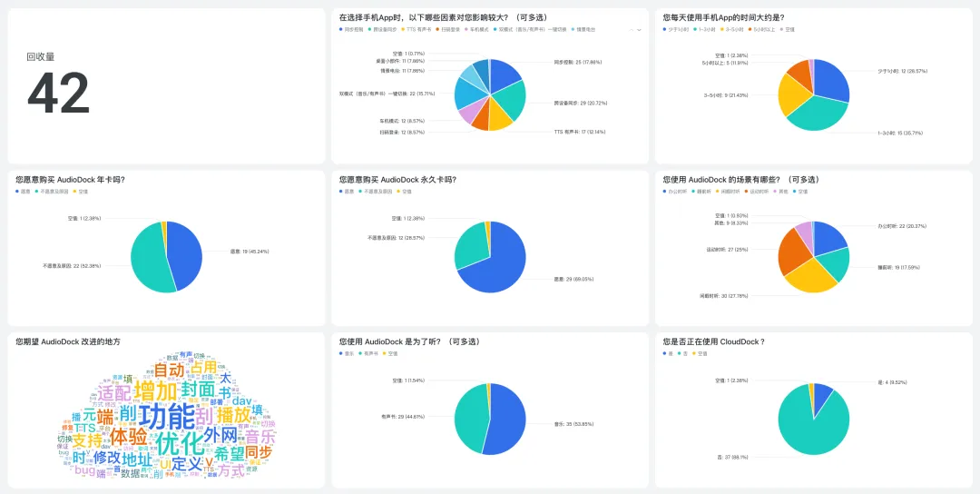This screenshot has height=494, width=980.
Task: Click the yellow TTS 有声书 pie slice
Action: (499, 115)
